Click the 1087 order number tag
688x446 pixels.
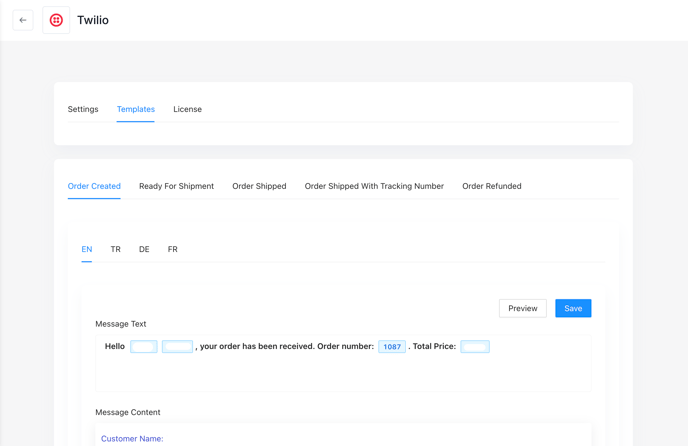(392, 347)
